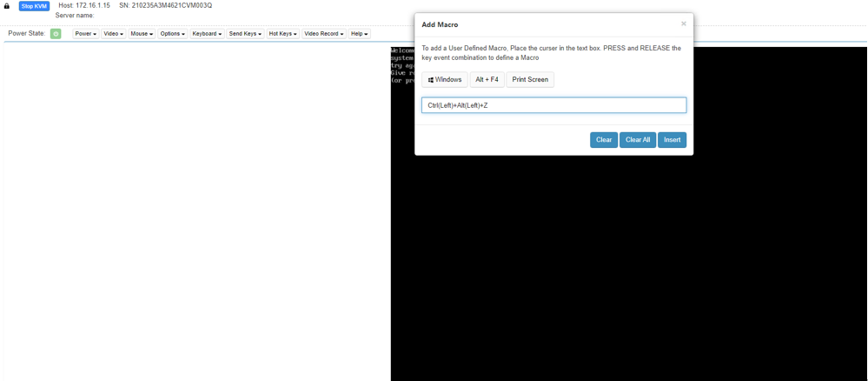Screen dimensions: 868x381
Task: Open the Keyboard dropdown
Action: (207, 34)
